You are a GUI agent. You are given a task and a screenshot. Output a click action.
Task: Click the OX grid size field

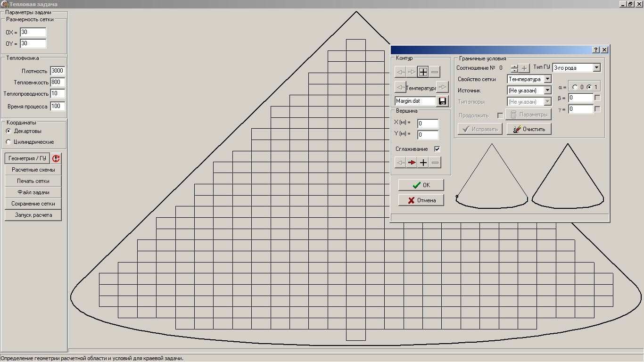pyautogui.click(x=33, y=32)
